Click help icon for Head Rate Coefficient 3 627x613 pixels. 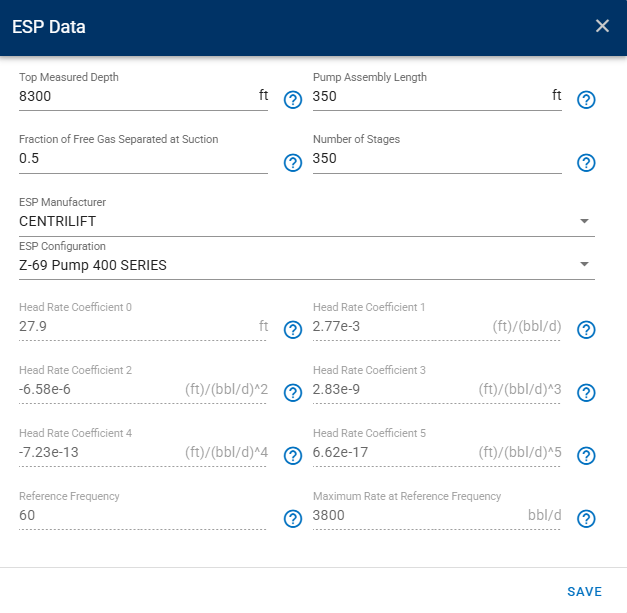point(587,393)
